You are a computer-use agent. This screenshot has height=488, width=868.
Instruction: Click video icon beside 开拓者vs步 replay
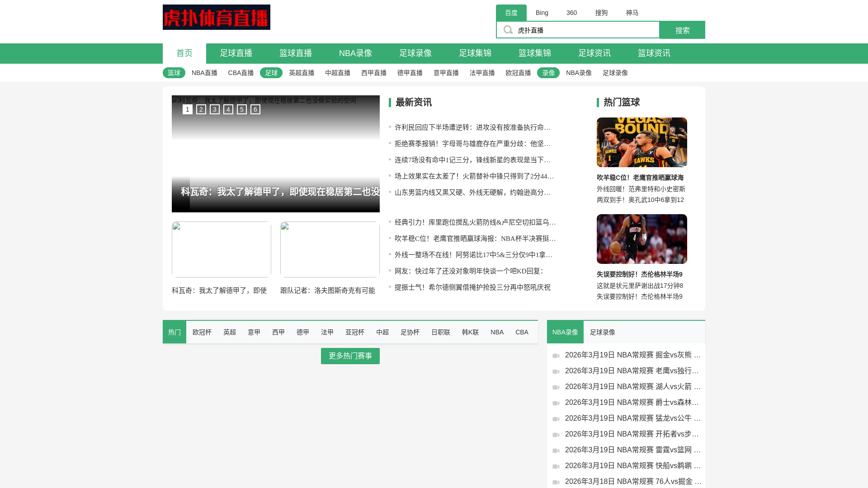(x=556, y=435)
